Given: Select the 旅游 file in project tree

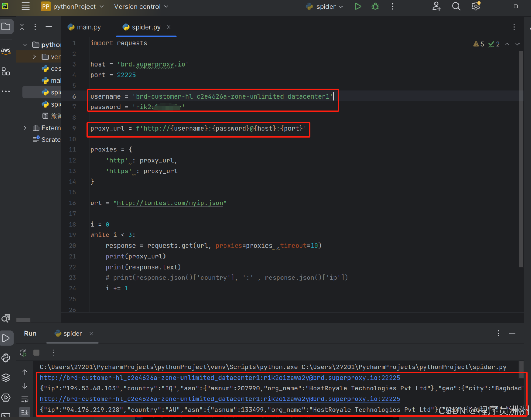Looking at the screenshot, I should click(x=51, y=116).
